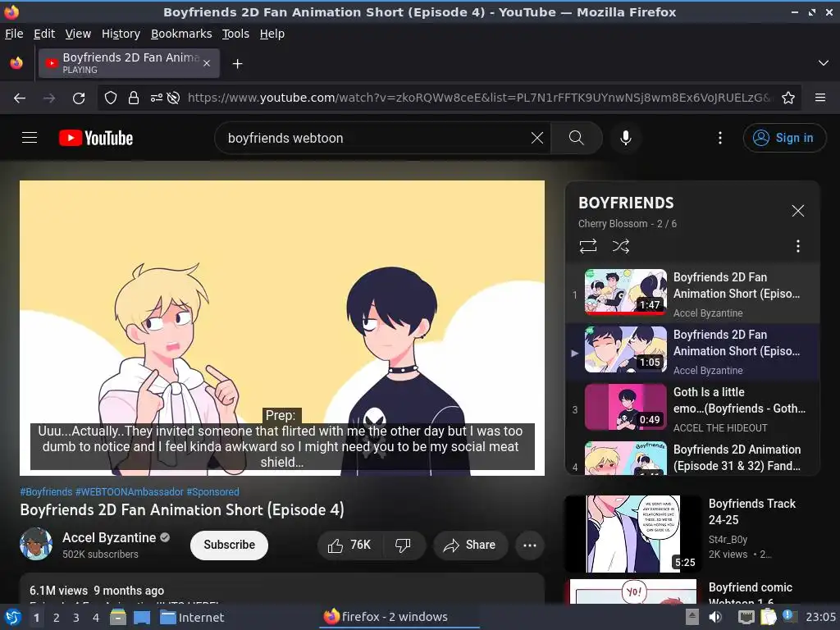The width and height of the screenshot is (840, 630).
Task: Open tracking protection shield icon
Action: point(111,98)
